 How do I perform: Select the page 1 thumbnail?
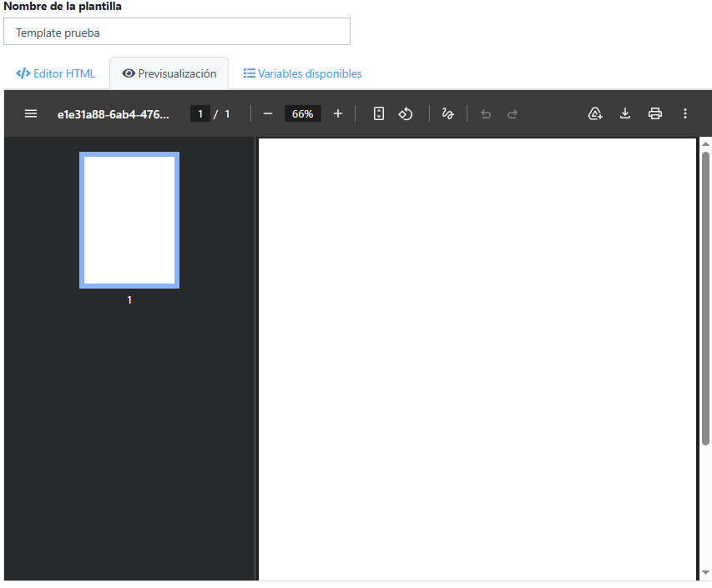[129, 220]
